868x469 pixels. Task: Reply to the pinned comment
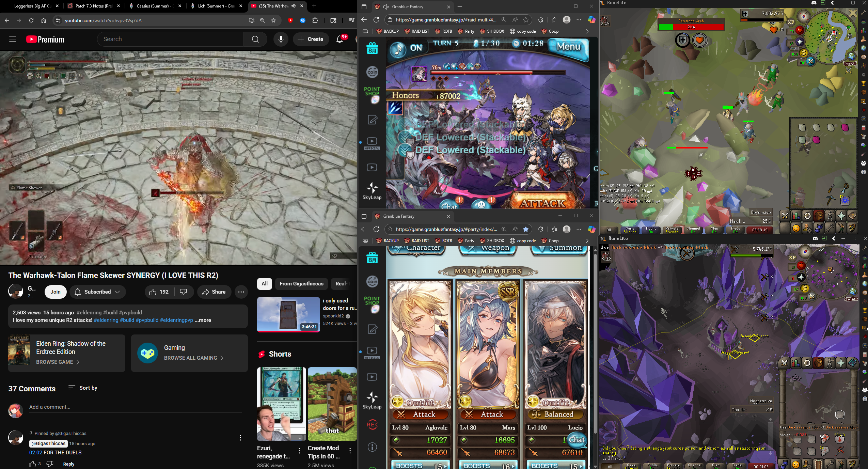[69, 464]
